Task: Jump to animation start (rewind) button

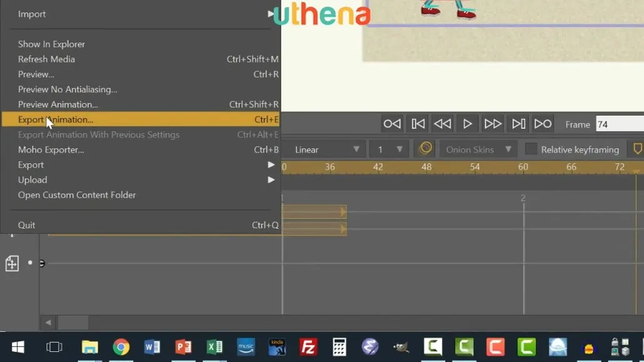Action: pyautogui.click(x=392, y=124)
